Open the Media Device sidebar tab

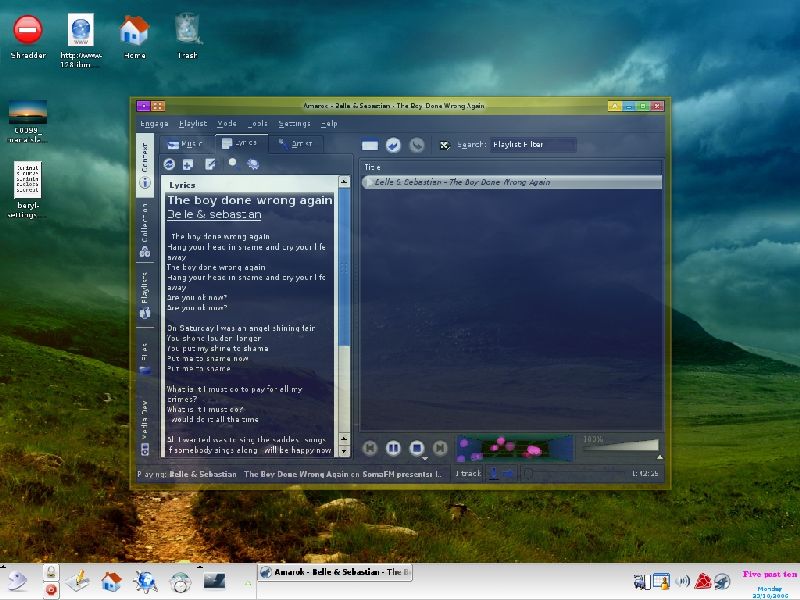click(x=145, y=426)
